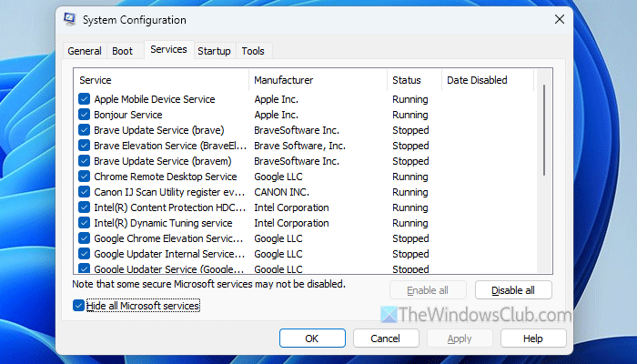
Task: Select the Services tab
Action: (x=168, y=49)
